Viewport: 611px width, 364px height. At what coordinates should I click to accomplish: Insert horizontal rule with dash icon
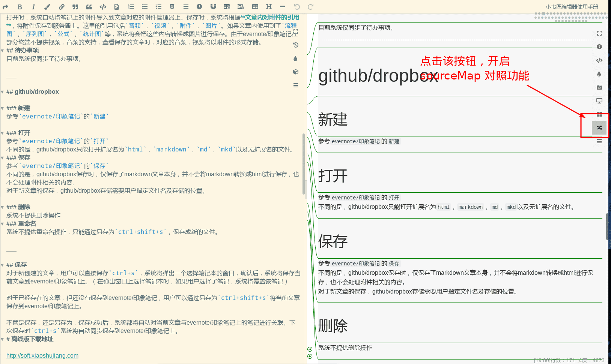tap(282, 7)
